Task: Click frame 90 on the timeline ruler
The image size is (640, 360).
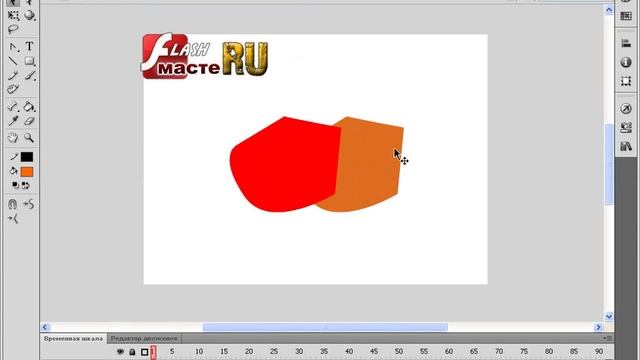Action: [599, 351]
